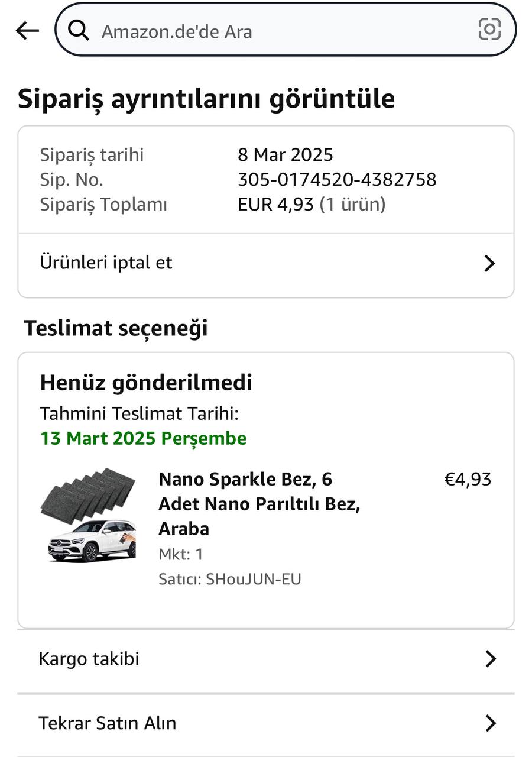Select Tekrar Satın Alın to buy again
Viewport: 532px width, 757px height.
click(108, 723)
